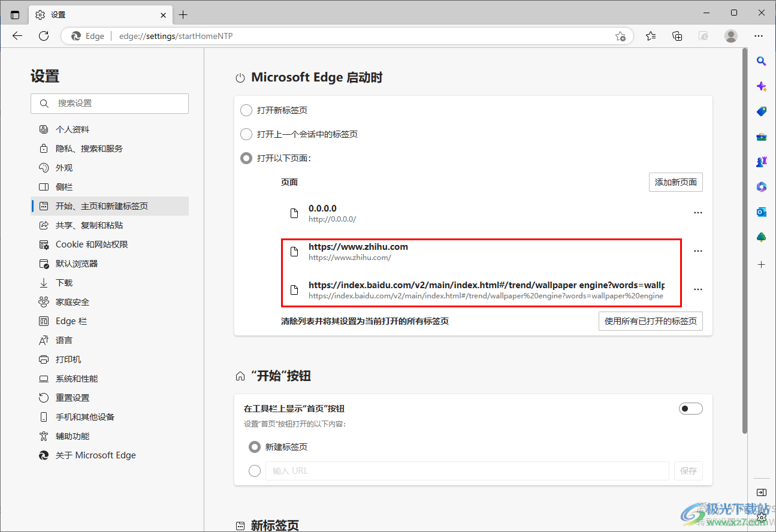The image size is (776, 532).
Task: Open a new tab with plus button
Action: [183, 15]
